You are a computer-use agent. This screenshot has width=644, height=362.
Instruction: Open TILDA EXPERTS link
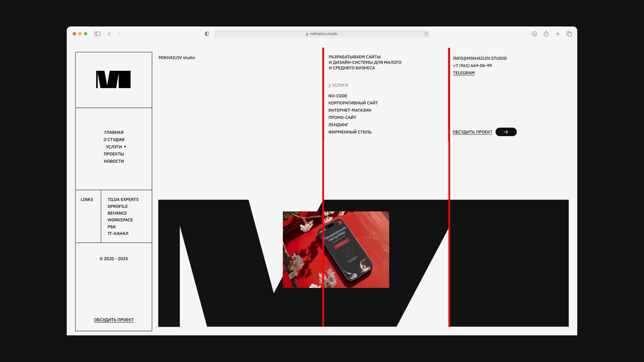click(123, 199)
